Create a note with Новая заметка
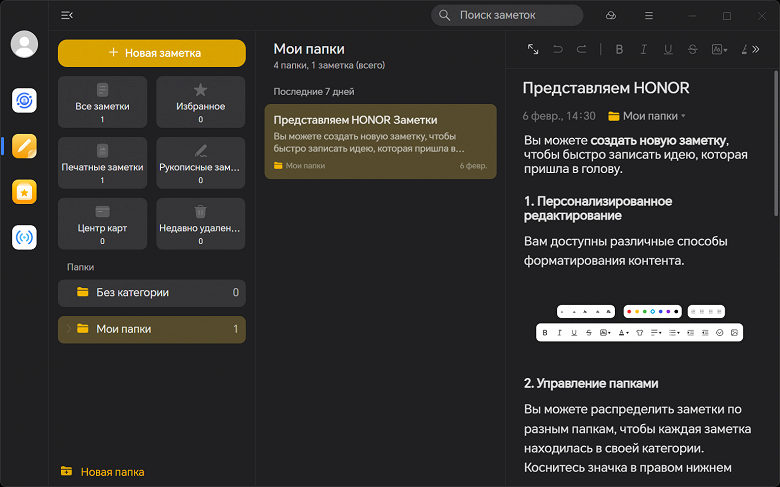The image size is (780, 487). 152,53
